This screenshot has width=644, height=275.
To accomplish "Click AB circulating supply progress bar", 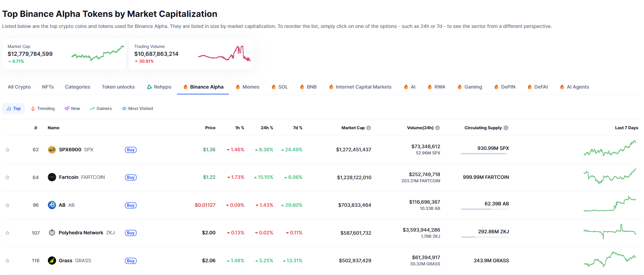I will click(485, 209).
